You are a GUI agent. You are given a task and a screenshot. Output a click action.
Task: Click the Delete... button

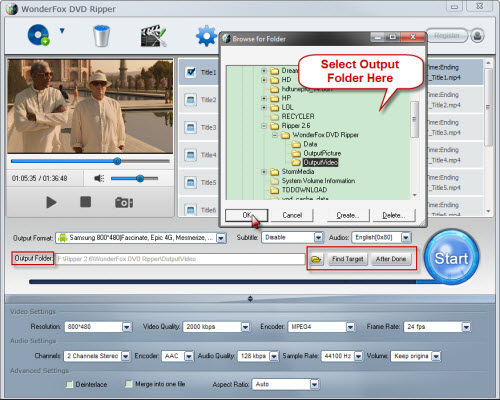[394, 215]
